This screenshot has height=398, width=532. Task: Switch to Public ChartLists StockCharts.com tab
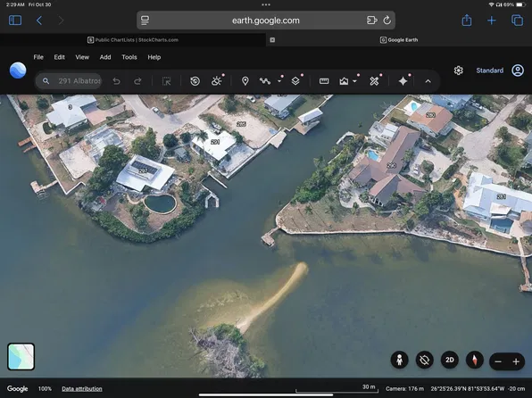[133, 39]
